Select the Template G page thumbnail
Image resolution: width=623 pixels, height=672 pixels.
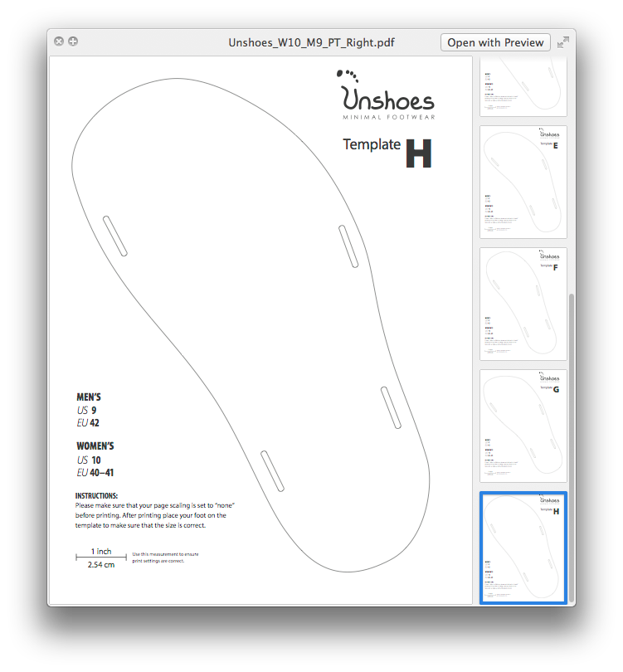point(523,426)
